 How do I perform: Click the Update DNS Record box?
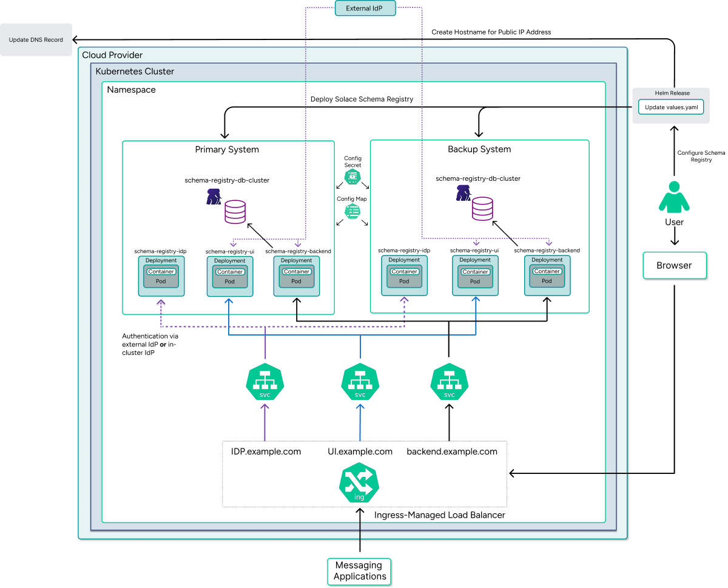(36, 40)
